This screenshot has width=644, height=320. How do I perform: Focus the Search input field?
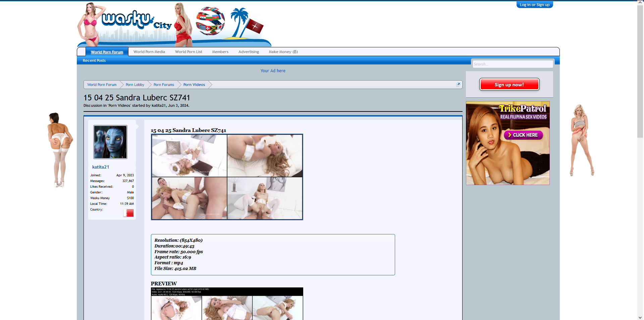[x=512, y=64]
